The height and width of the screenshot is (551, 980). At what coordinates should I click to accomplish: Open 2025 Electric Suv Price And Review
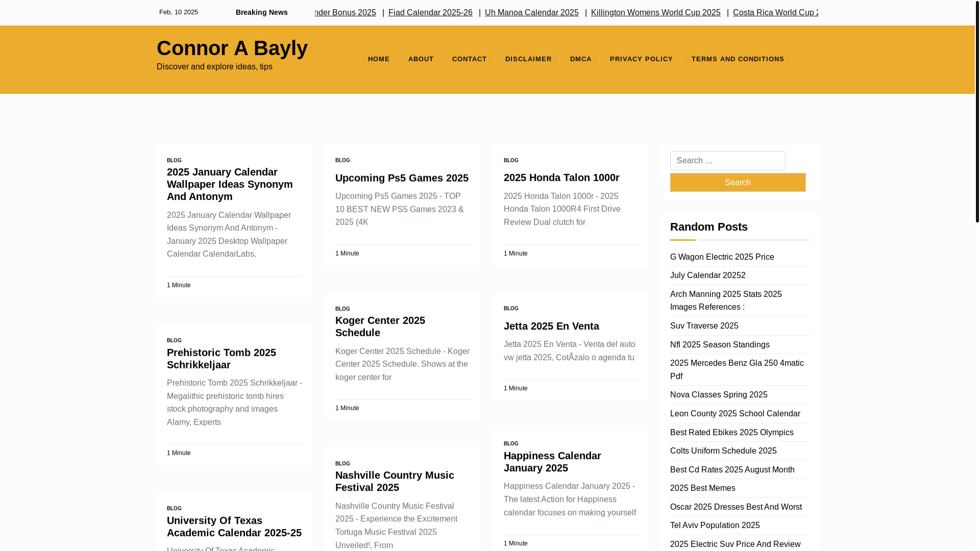click(x=735, y=544)
